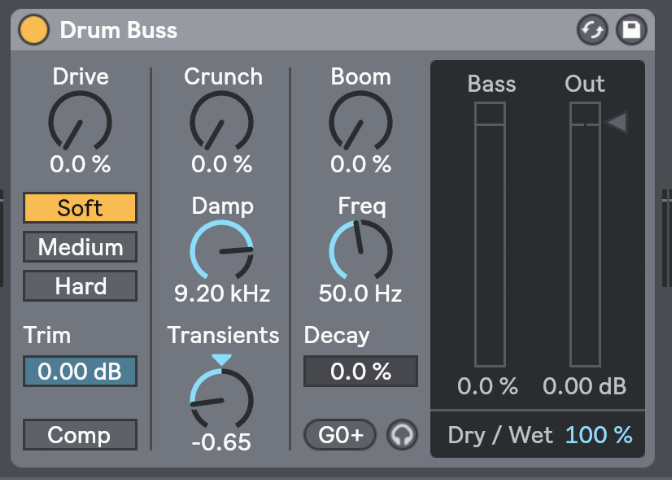Select the Medium drive type
Screen dimensions: 672x480
pyautogui.click(x=80, y=247)
